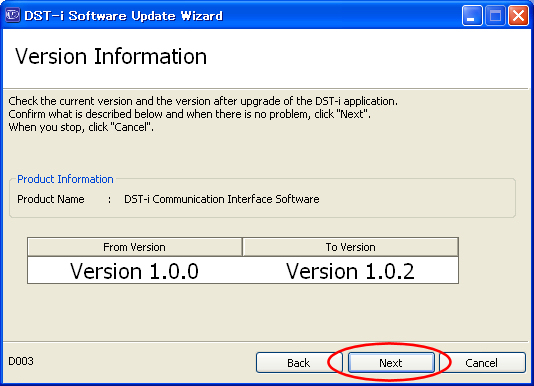Select the From Version column header

tap(135, 247)
